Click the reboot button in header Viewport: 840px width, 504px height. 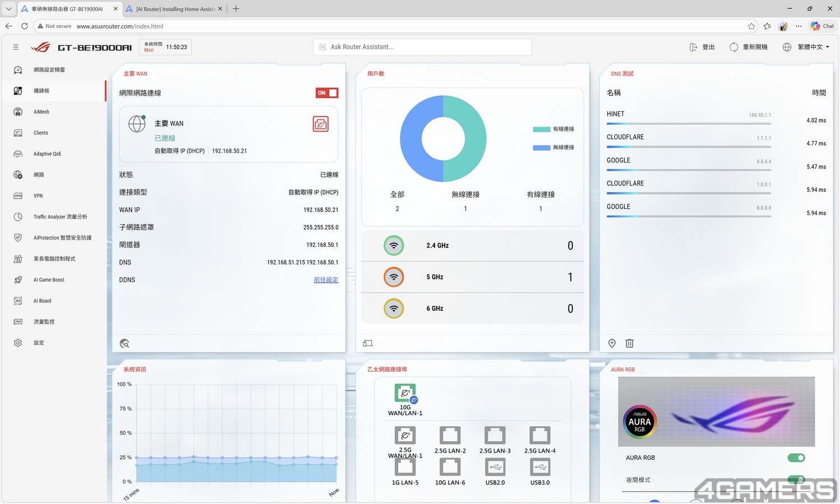pyautogui.click(x=749, y=47)
